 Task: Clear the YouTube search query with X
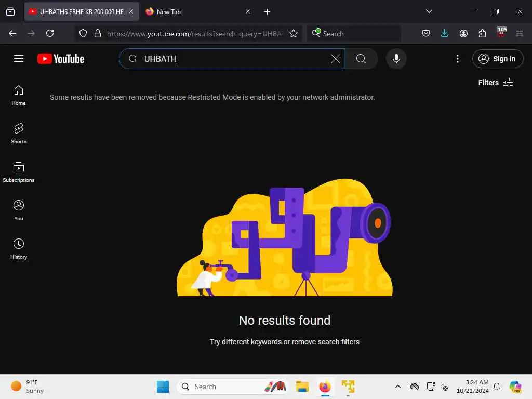[x=335, y=59]
